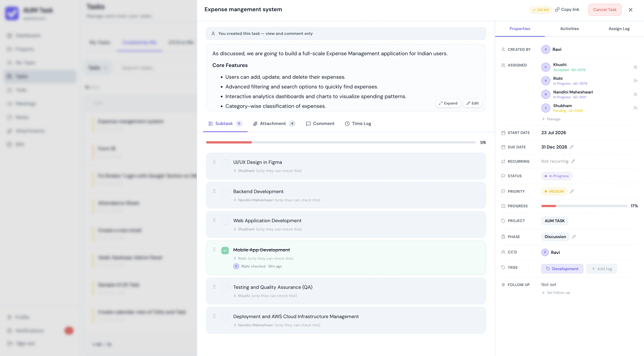Open the Assign Log tab
644x356 pixels.
[x=619, y=29]
